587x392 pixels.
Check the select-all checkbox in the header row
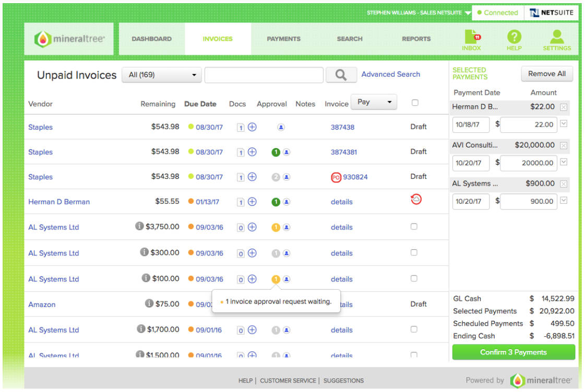[415, 103]
